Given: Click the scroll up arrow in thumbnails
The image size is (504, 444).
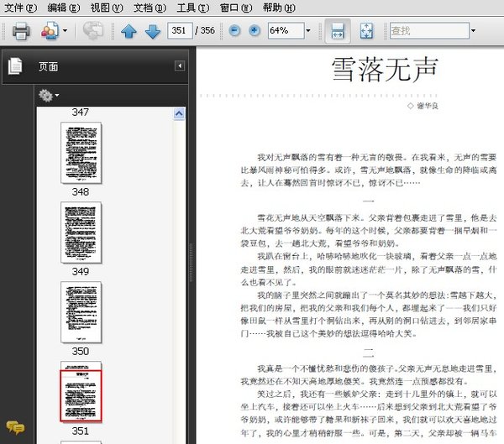Looking at the screenshot, I should [x=179, y=113].
